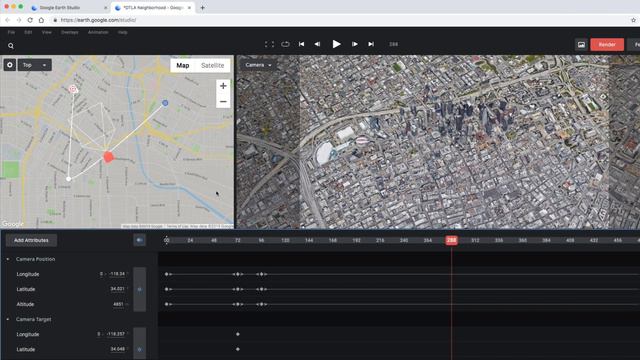Open the browser home page
This screenshot has height=360, width=640.
coord(41,20)
